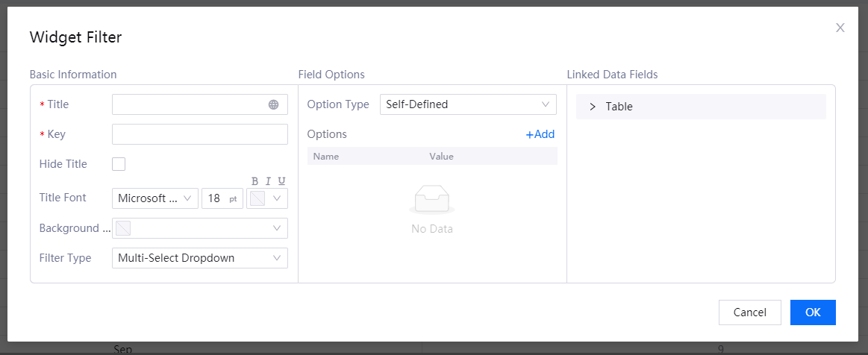Expand the Table tree node
This screenshot has height=355, width=868.
point(593,107)
